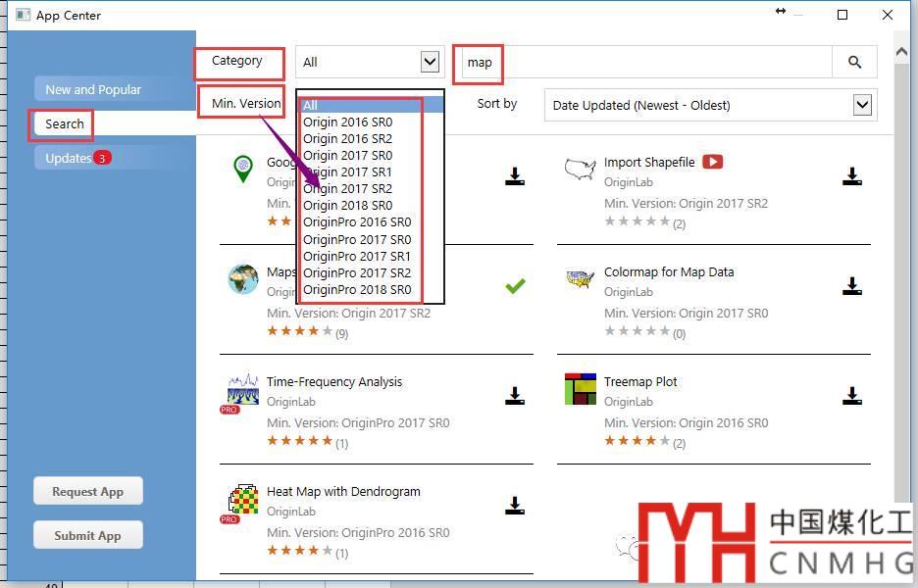This screenshot has width=918, height=588.
Task: Click the Time-Frequency Analysis app icon
Action: point(243,389)
